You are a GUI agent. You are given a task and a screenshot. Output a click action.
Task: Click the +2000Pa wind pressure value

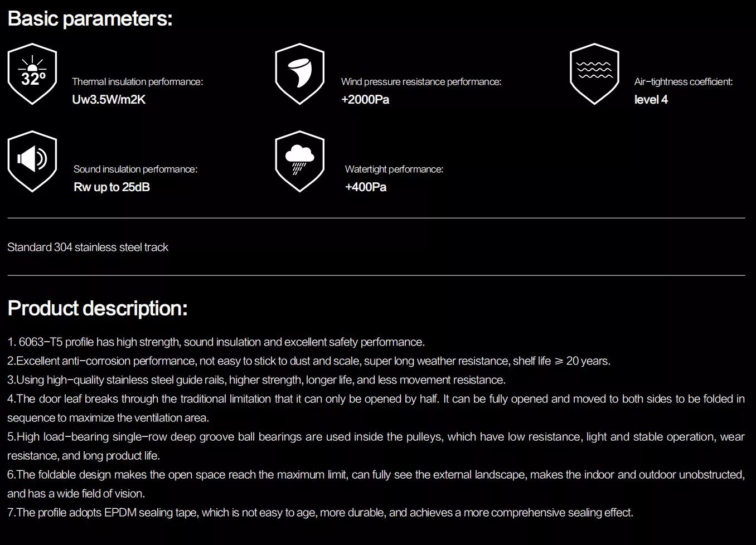point(365,100)
